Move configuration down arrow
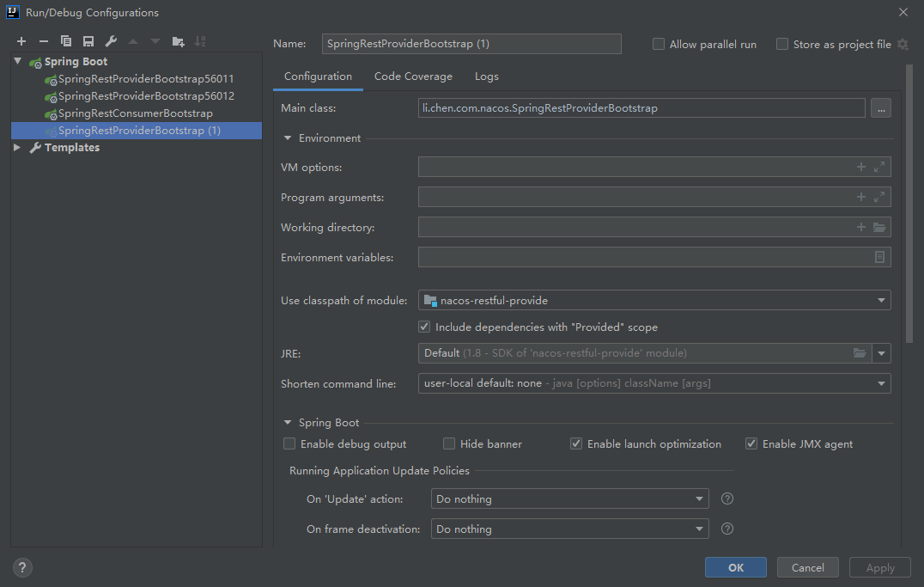924x587 pixels. pos(155,41)
